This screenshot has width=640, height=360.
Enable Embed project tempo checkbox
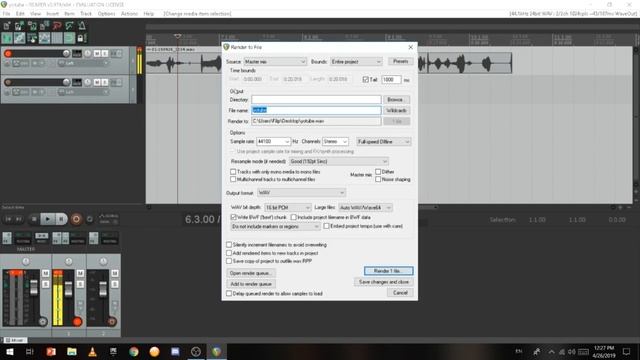pos(327,226)
